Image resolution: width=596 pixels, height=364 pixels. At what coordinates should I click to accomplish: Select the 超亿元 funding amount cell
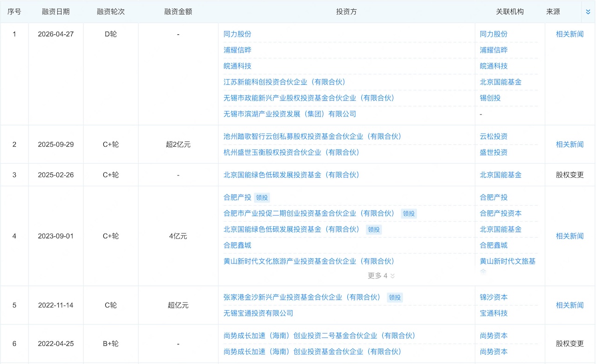[x=178, y=305]
